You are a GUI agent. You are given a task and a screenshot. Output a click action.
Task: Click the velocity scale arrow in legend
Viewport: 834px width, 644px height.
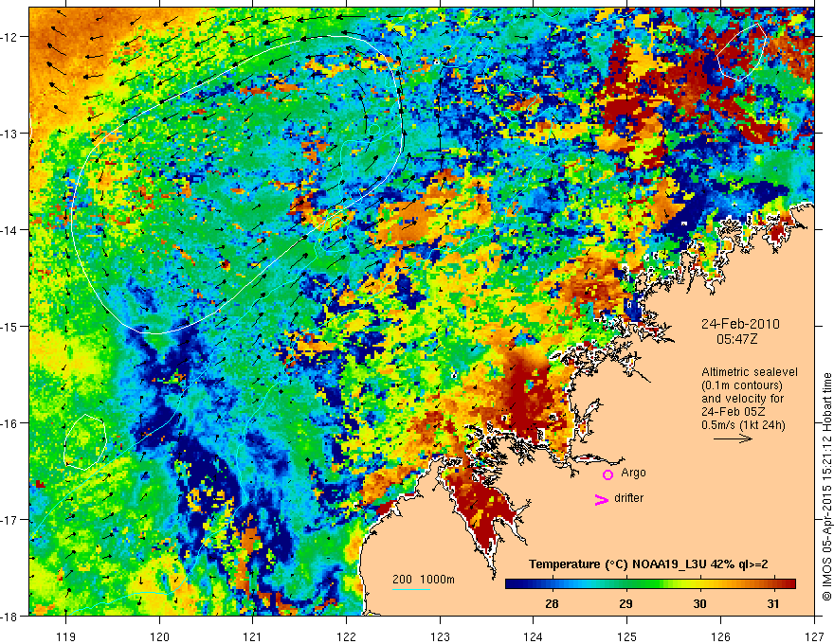point(733,438)
